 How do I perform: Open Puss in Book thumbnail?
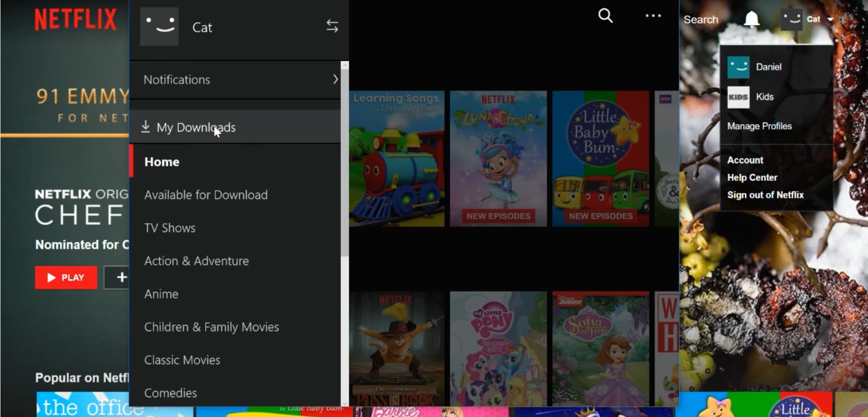397,349
